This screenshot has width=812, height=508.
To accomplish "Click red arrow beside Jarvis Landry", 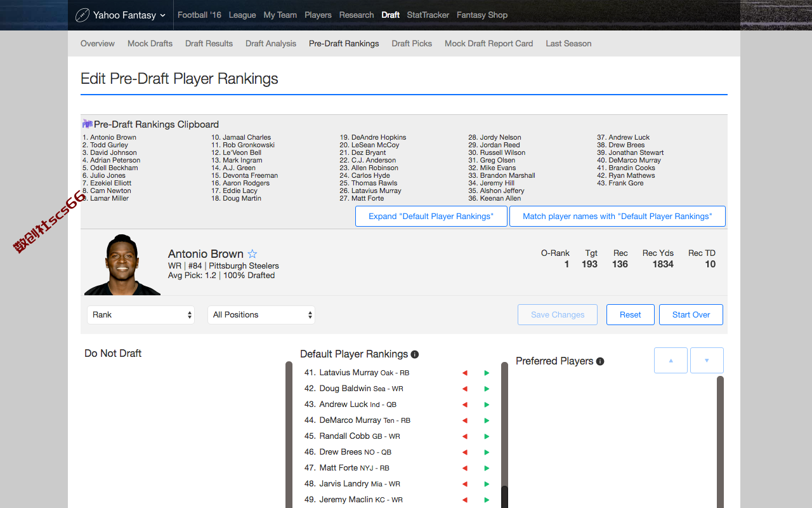I will 464,484.
